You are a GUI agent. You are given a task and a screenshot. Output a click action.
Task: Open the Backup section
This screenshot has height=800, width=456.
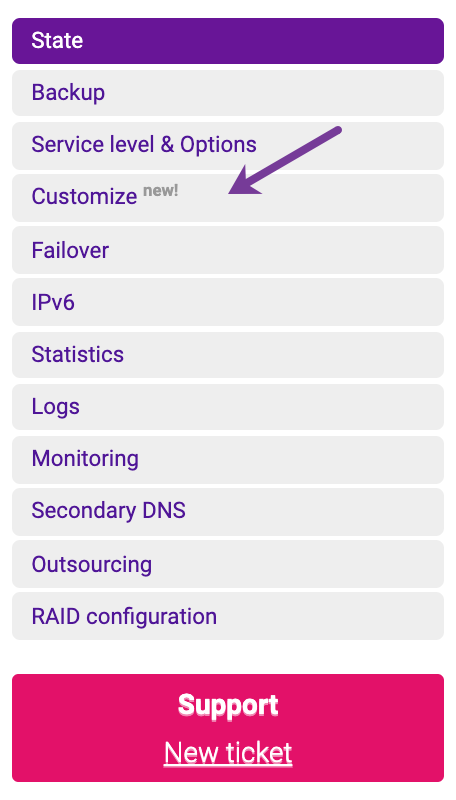228,93
